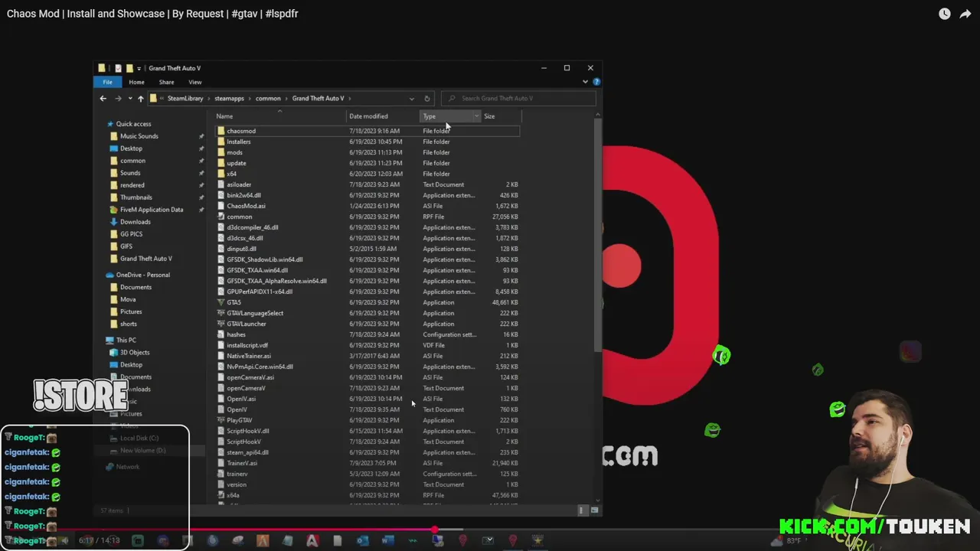Click the New folder icon in title bar
980x551 pixels.
tap(129, 68)
